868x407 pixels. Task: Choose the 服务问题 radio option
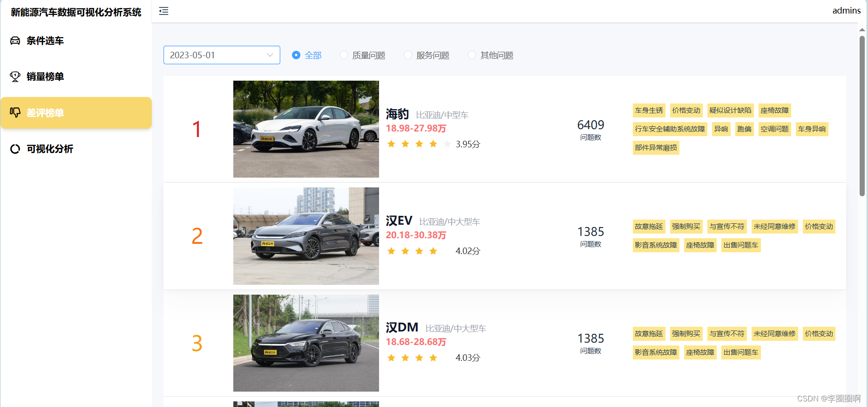pos(408,55)
